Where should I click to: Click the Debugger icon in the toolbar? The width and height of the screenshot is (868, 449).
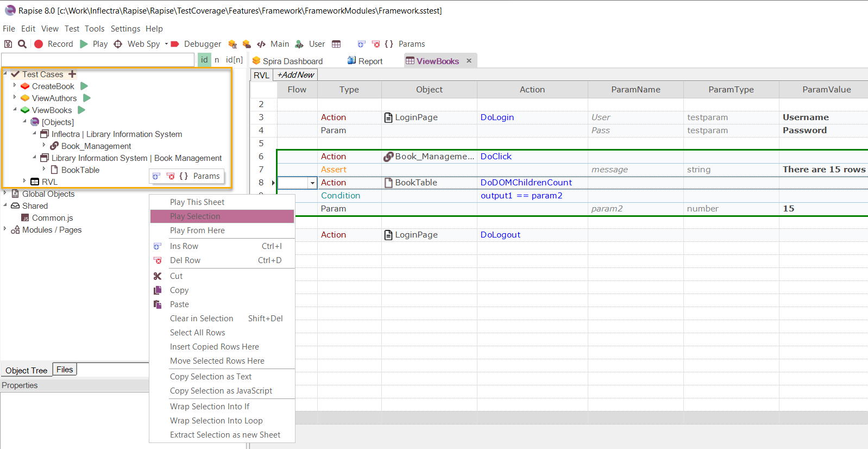[175, 44]
